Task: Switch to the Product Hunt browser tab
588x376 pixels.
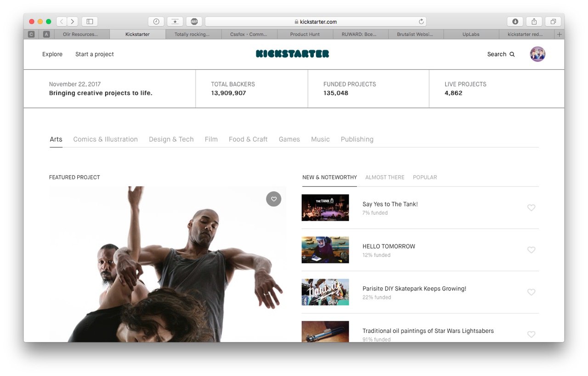Action: (305, 34)
